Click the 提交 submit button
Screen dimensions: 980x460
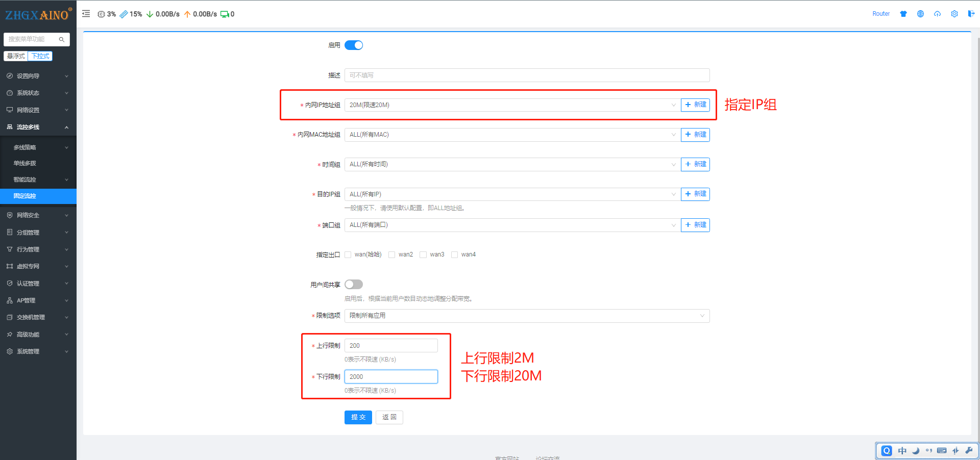[x=358, y=417]
